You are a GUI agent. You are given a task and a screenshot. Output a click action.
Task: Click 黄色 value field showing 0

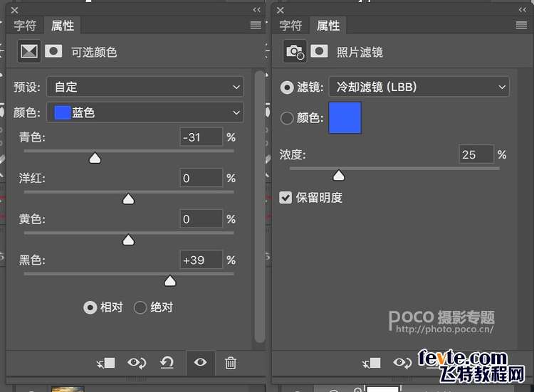pos(201,219)
